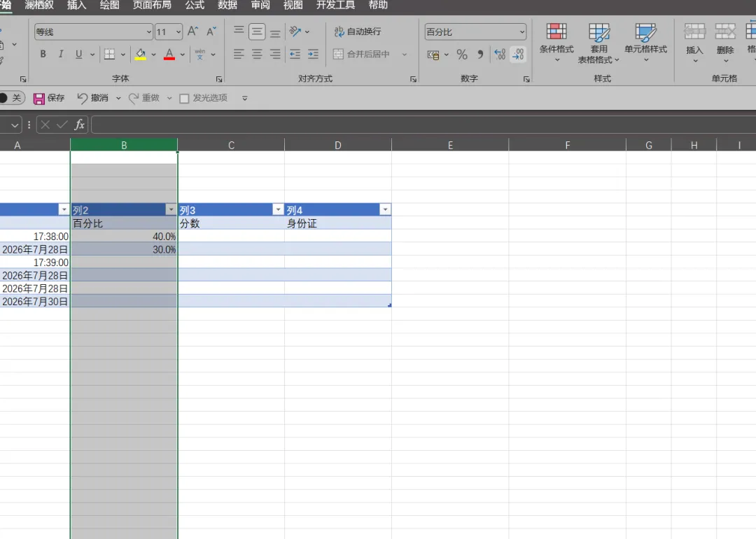Align text to vertical middle
Image resolution: width=756 pixels, height=539 pixels.
[257, 31]
